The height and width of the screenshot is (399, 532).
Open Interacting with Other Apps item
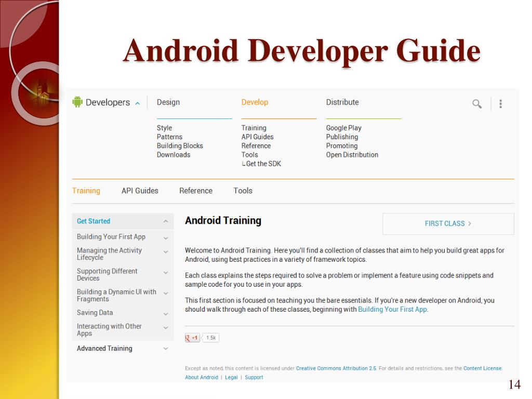[x=109, y=330]
